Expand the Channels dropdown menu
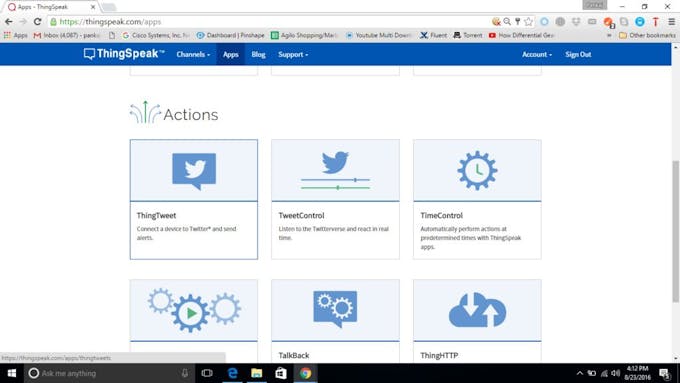The height and width of the screenshot is (383, 680). pyautogui.click(x=193, y=55)
